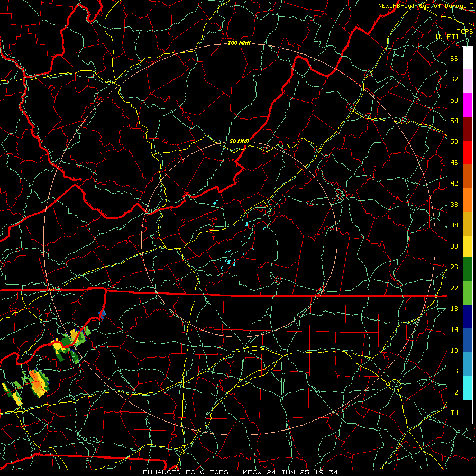Image resolution: width=476 pixels, height=476 pixels.
Task: Click the gold 34 kft legend swatch
Action: (x=467, y=224)
